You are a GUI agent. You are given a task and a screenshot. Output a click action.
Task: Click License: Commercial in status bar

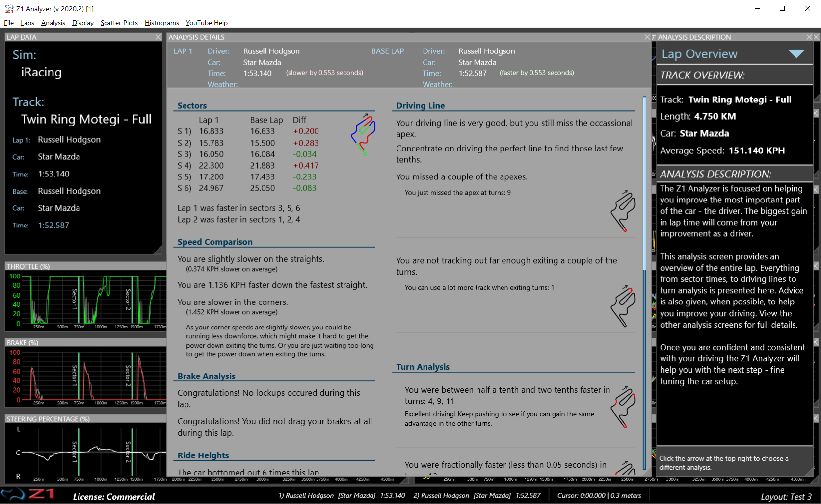pos(114,497)
